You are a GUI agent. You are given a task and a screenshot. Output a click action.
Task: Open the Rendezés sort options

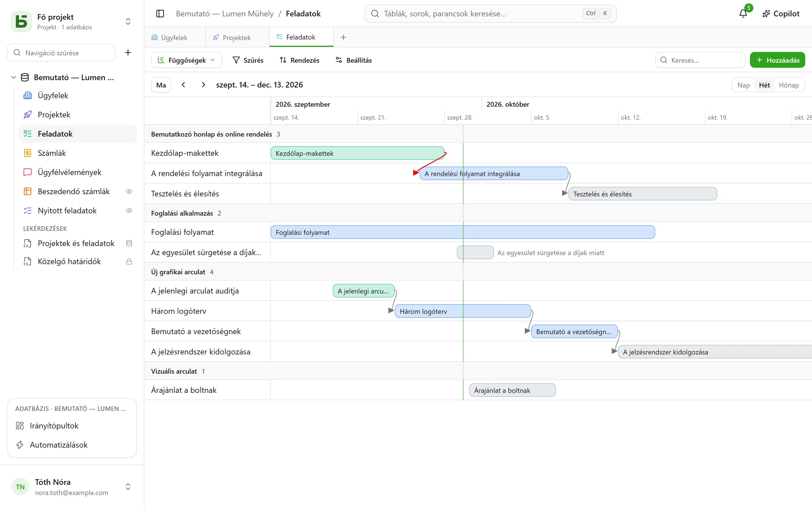(x=300, y=60)
